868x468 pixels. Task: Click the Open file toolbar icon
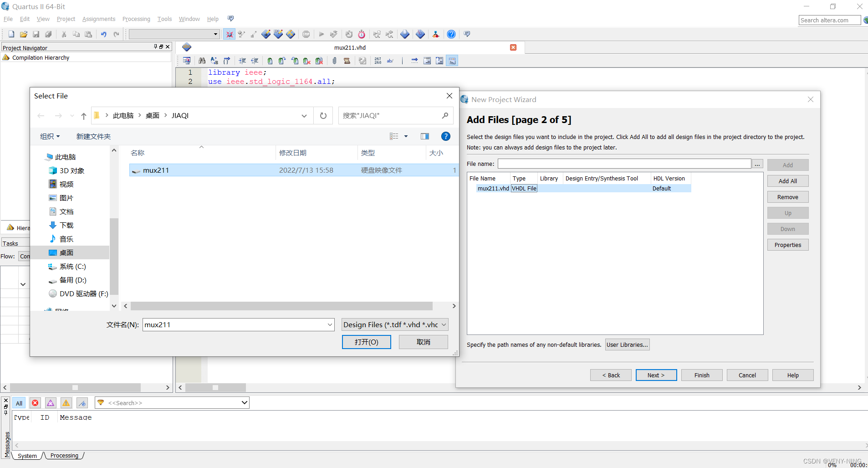(24, 34)
